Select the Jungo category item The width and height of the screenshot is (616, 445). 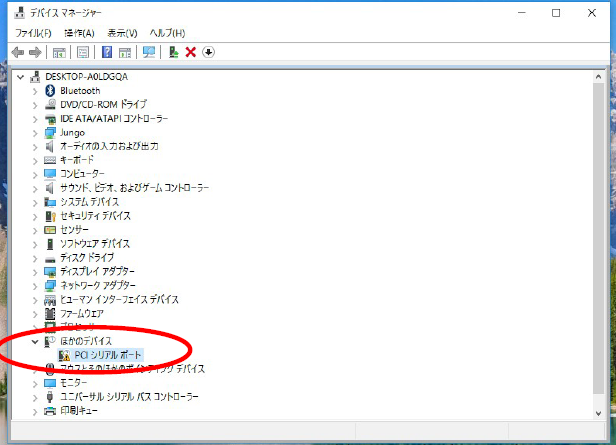click(x=72, y=132)
